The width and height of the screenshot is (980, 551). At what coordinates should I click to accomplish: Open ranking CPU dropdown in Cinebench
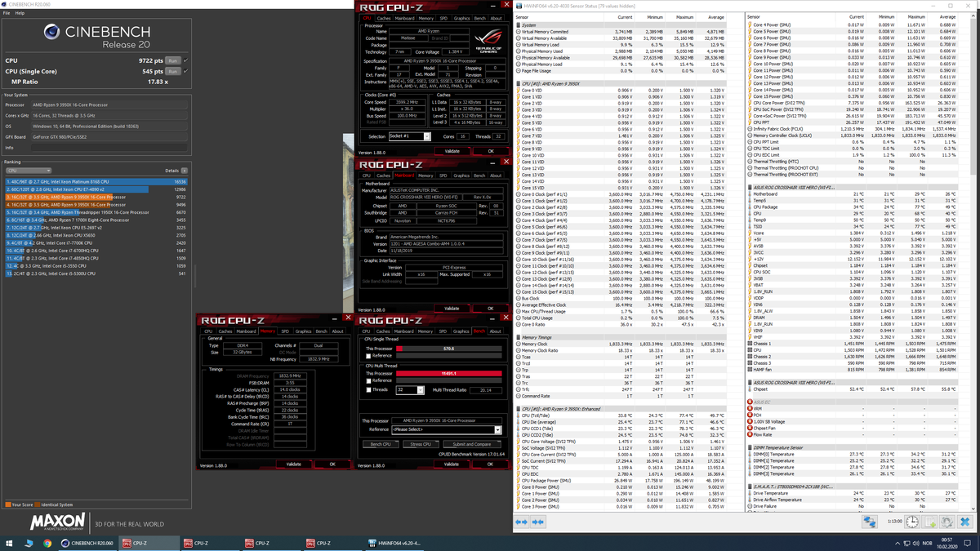point(29,171)
